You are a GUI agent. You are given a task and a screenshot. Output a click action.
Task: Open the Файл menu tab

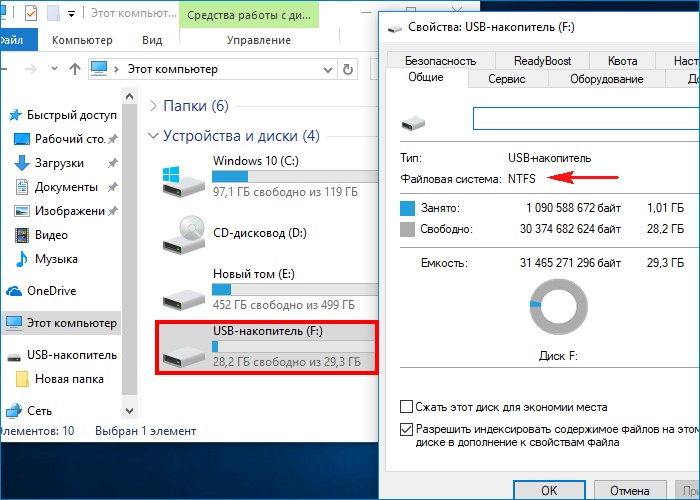point(18,40)
